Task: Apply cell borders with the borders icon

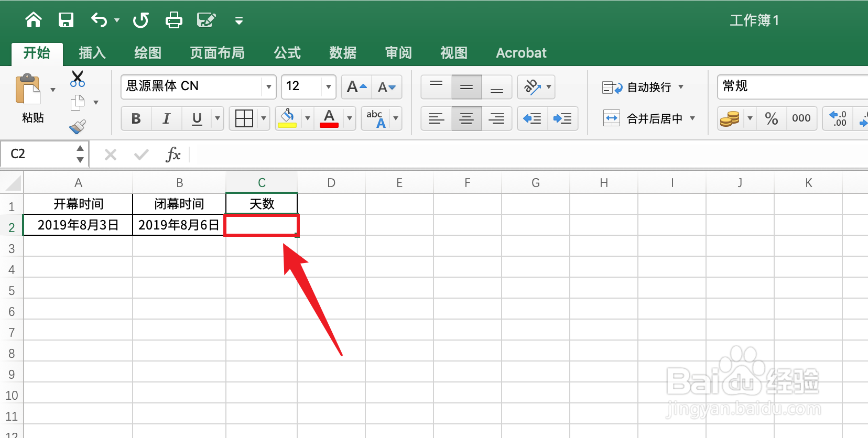Action: click(x=244, y=119)
